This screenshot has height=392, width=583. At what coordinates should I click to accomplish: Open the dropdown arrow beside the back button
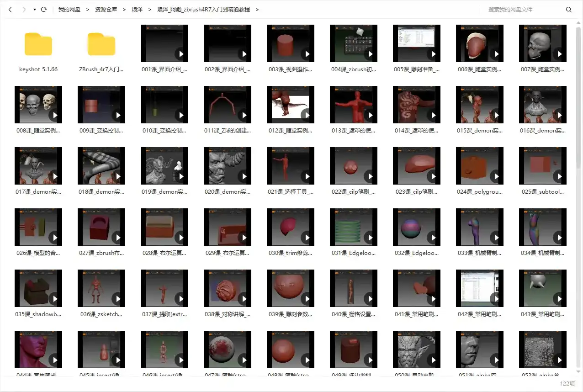34,9
